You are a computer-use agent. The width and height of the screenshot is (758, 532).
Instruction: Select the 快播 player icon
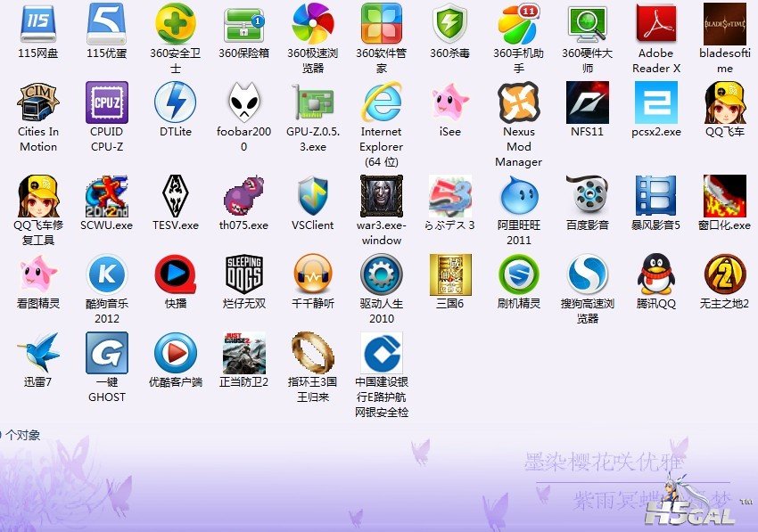176,274
